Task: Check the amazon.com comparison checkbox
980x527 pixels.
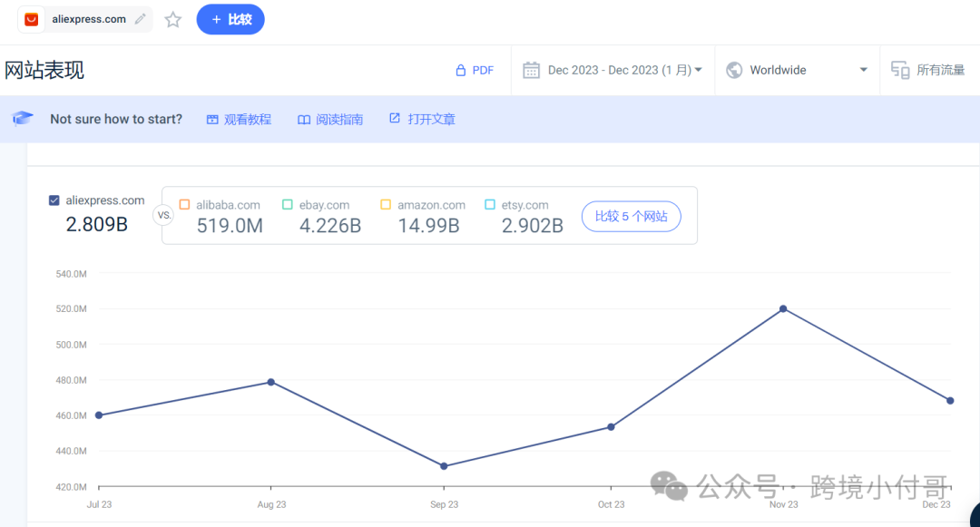Action: tap(386, 205)
